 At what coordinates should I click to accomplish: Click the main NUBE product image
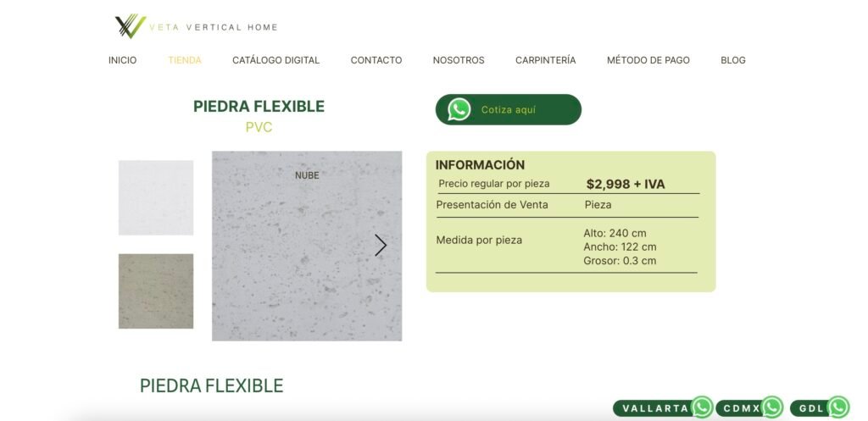(307, 246)
